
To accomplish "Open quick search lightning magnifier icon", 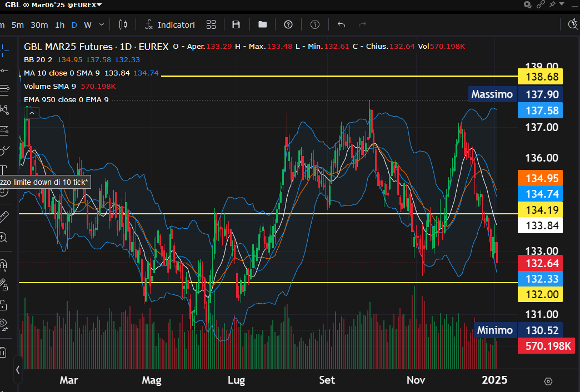I will tap(574, 24).
